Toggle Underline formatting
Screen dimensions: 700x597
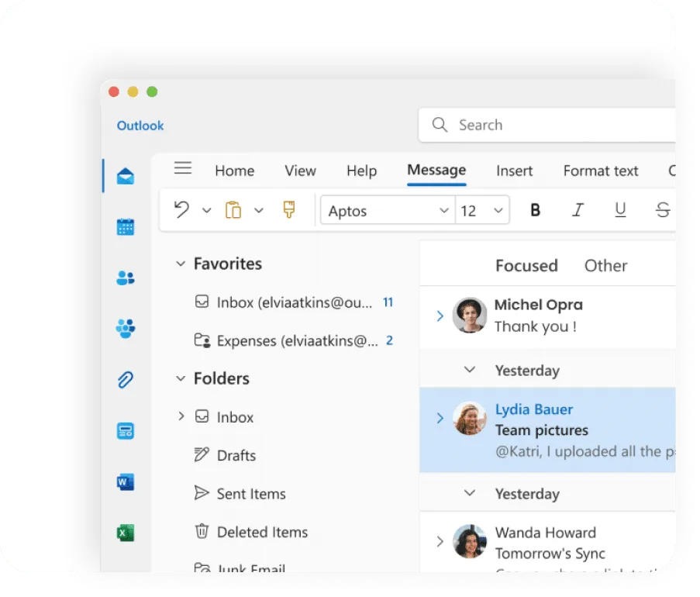click(x=620, y=210)
